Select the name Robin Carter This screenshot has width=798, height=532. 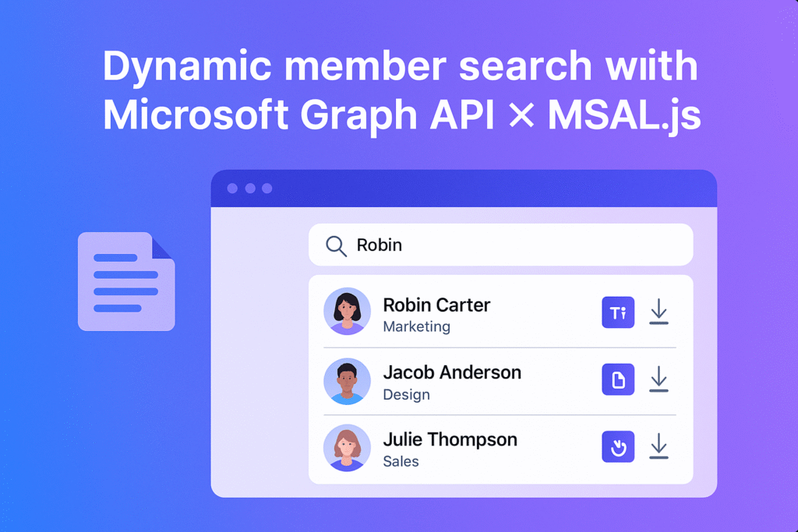(436, 305)
